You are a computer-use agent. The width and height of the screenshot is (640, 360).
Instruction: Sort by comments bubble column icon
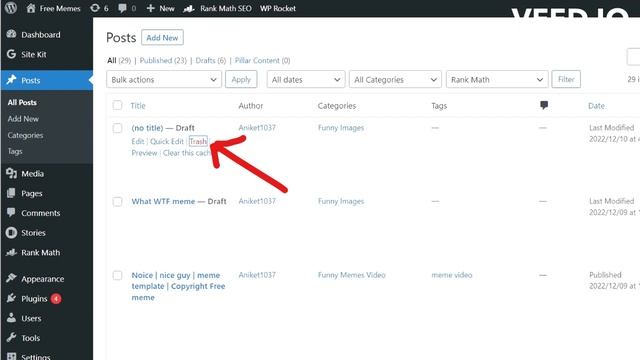point(544,105)
